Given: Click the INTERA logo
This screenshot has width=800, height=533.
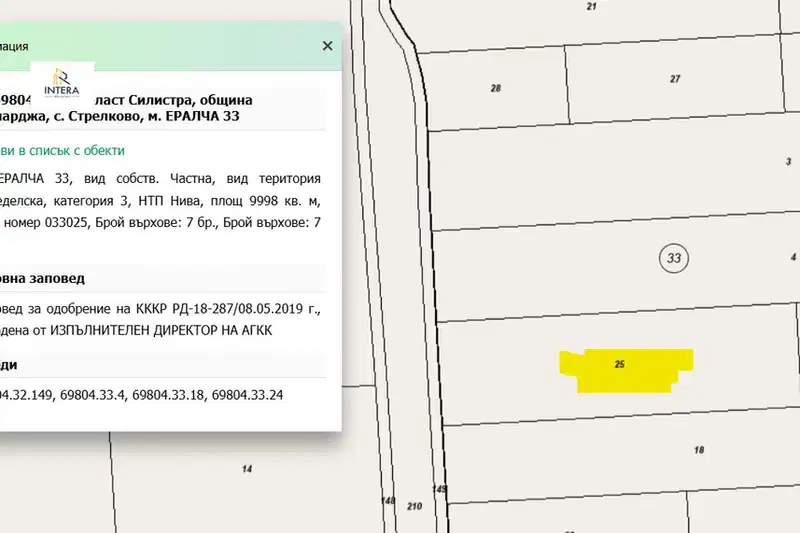Looking at the screenshot, I should (62, 83).
